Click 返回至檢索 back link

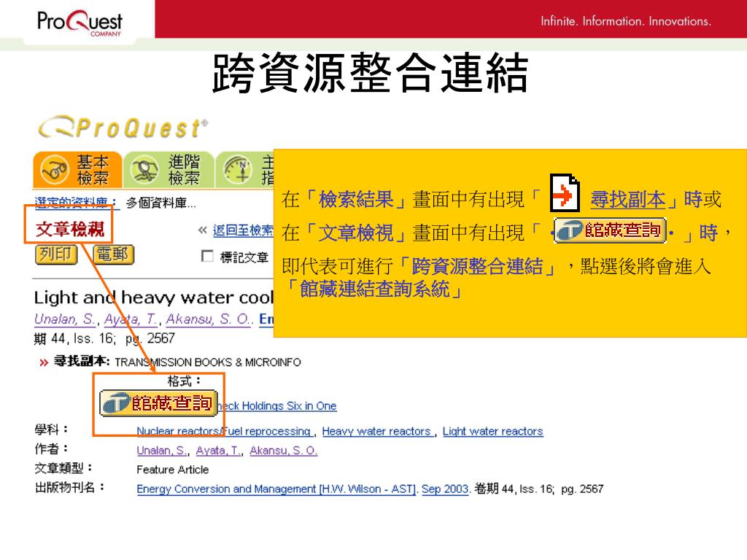(x=243, y=230)
